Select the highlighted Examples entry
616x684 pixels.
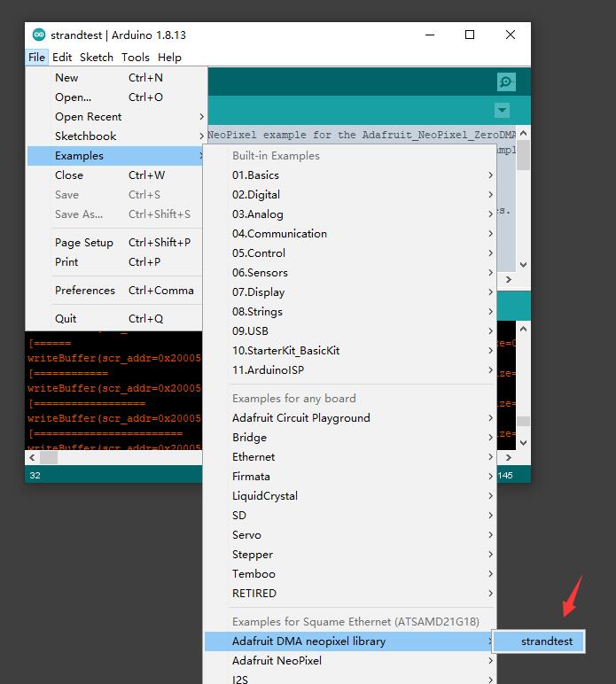point(114,156)
